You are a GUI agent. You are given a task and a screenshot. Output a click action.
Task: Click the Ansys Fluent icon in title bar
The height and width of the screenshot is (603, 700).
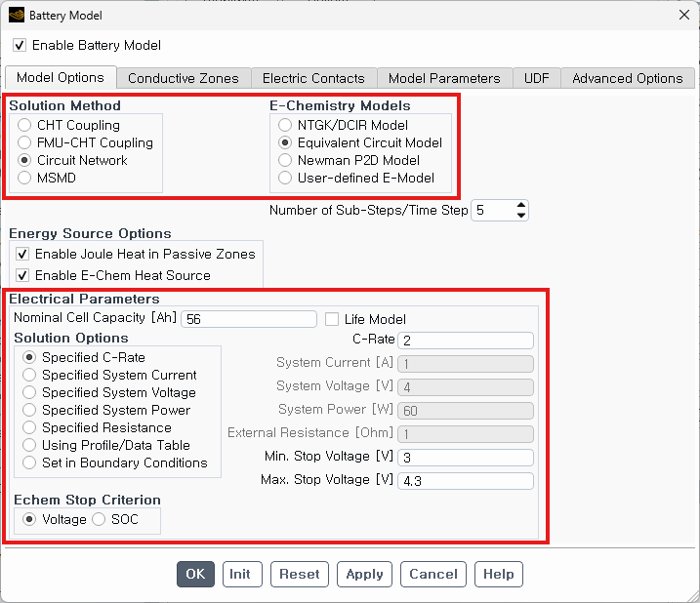point(16,16)
